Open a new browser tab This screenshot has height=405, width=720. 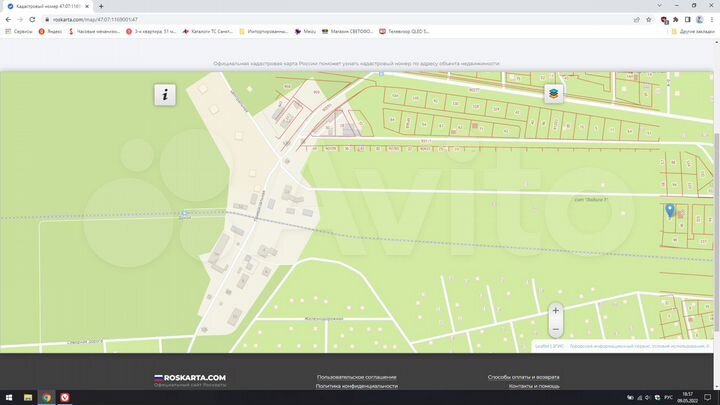[x=101, y=6]
